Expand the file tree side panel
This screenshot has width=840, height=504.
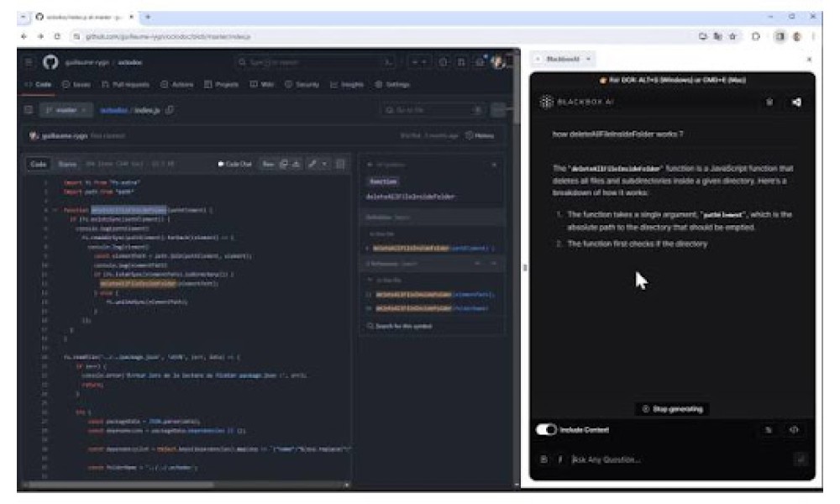coord(29,110)
